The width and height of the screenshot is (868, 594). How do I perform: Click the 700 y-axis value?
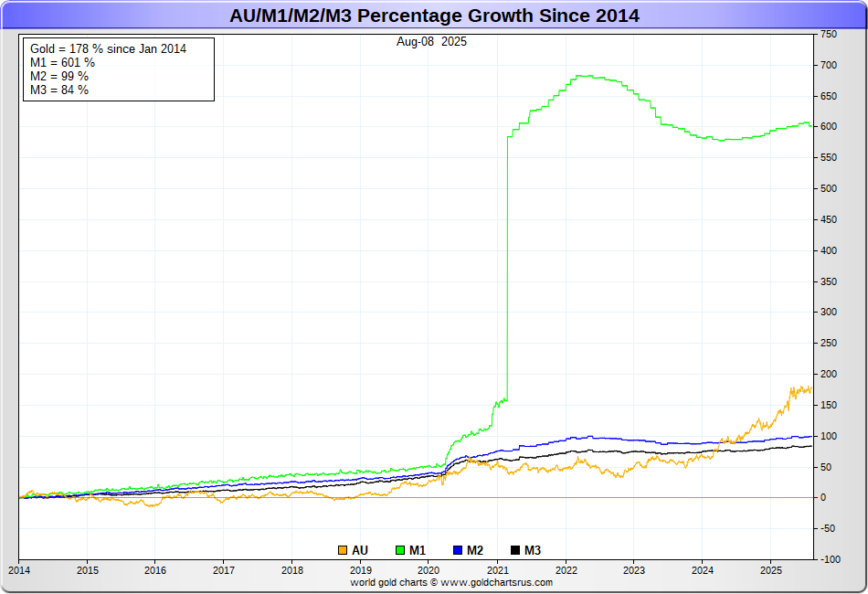829,65
